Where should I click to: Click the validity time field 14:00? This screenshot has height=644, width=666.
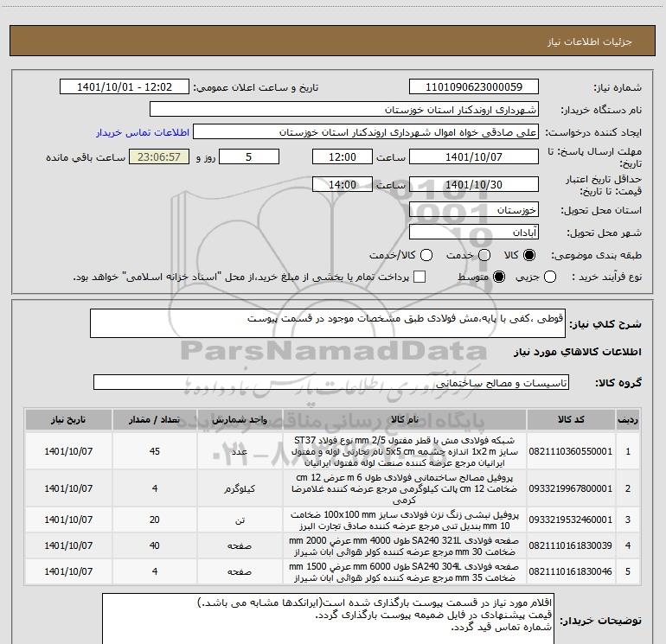(343, 185)
